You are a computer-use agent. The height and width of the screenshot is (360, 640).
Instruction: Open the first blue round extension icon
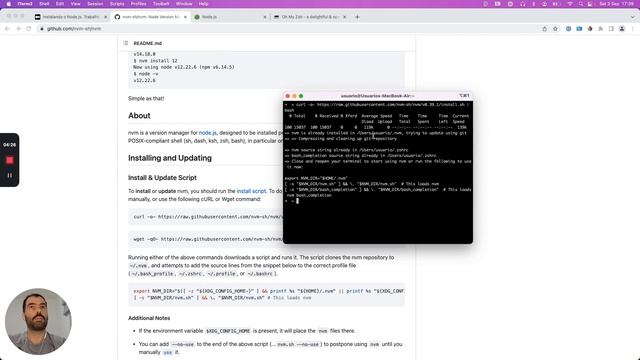(x=568, y=29)
